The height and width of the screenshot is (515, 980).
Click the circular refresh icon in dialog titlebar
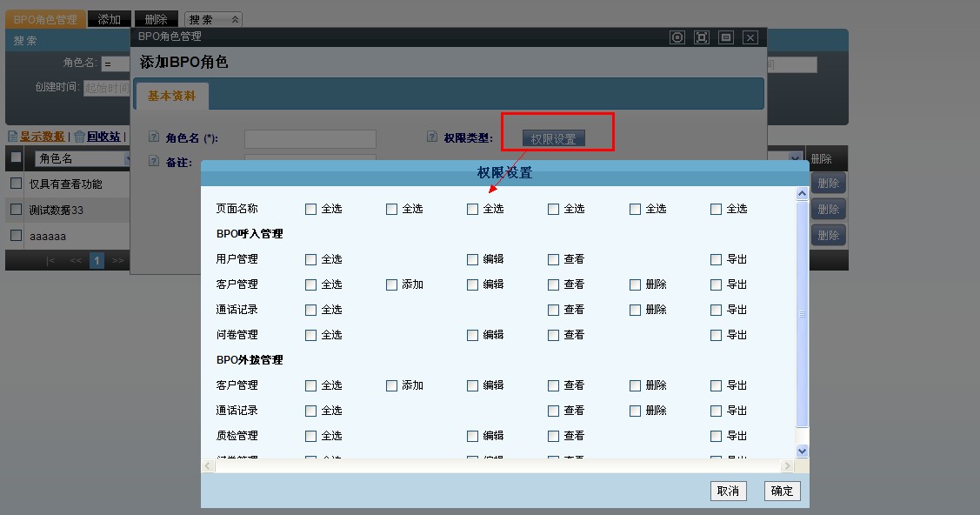[677, 37]
